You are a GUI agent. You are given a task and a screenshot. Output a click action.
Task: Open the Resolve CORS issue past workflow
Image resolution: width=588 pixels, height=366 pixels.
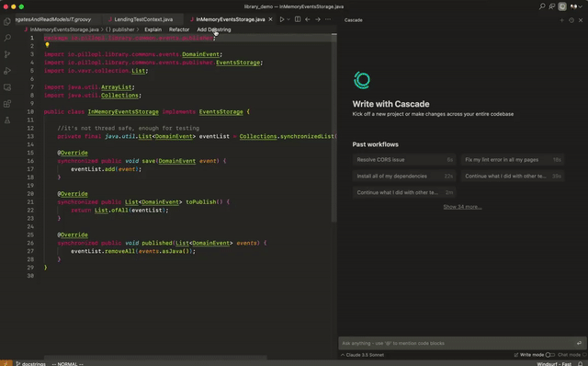(x=404, y=160)
